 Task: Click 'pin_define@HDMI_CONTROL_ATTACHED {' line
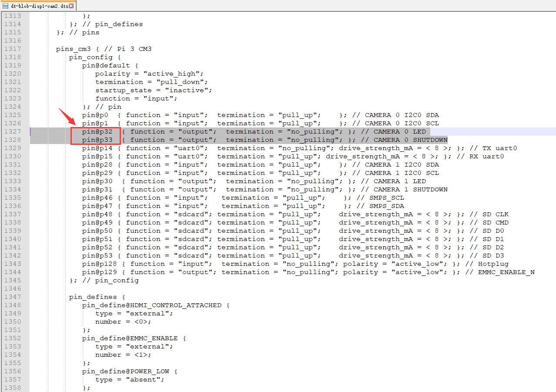(x=156, y=305)
